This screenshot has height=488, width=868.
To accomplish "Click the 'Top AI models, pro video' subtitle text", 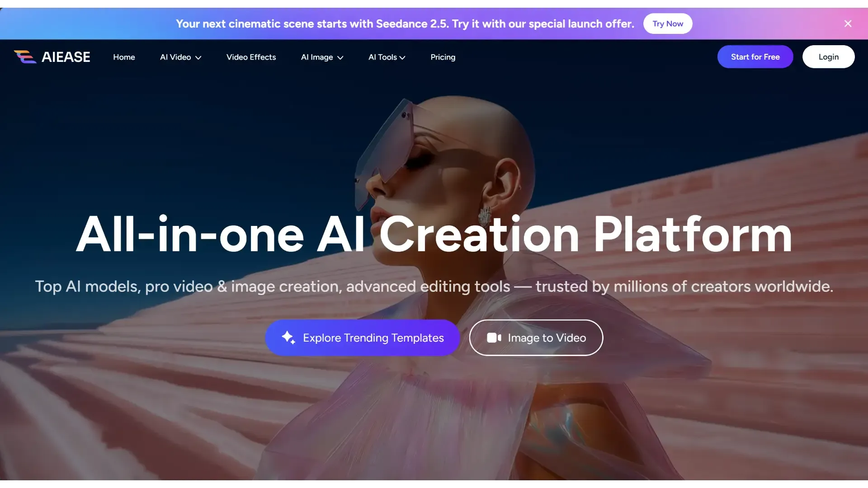I will [434, 286].
